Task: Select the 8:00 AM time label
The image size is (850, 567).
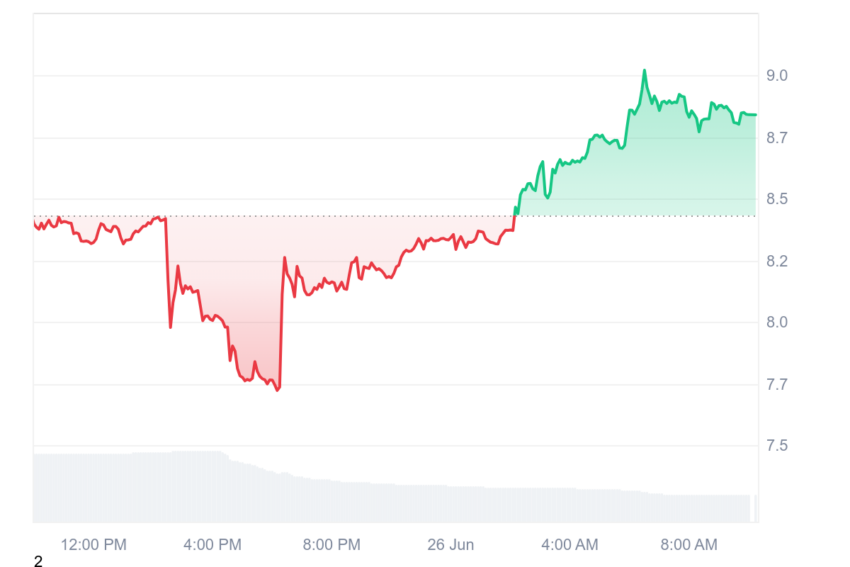Action: click(688, 545)
